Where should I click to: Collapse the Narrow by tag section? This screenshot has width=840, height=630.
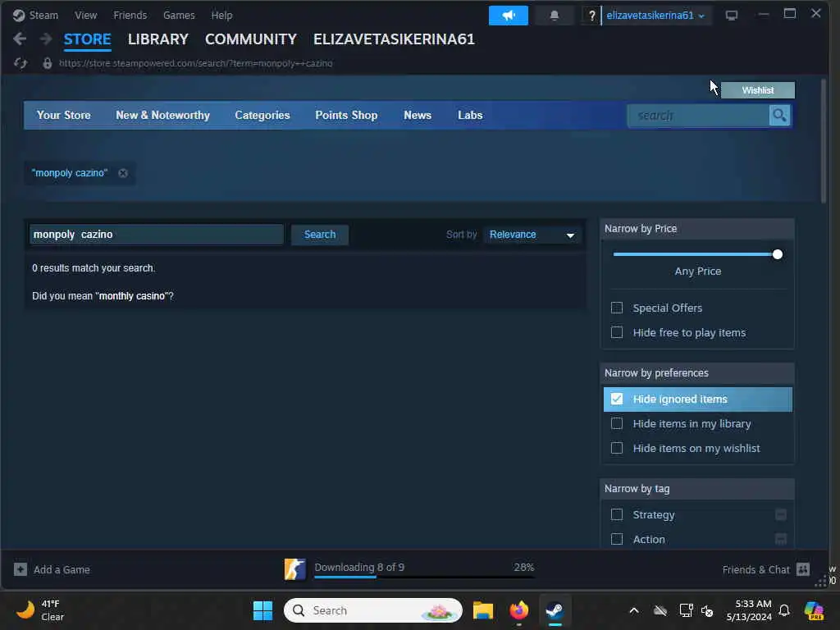[x=697, y=489]
